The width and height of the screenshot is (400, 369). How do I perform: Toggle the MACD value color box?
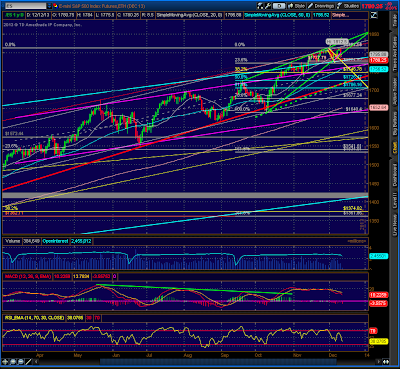click(x=115, y=276)
